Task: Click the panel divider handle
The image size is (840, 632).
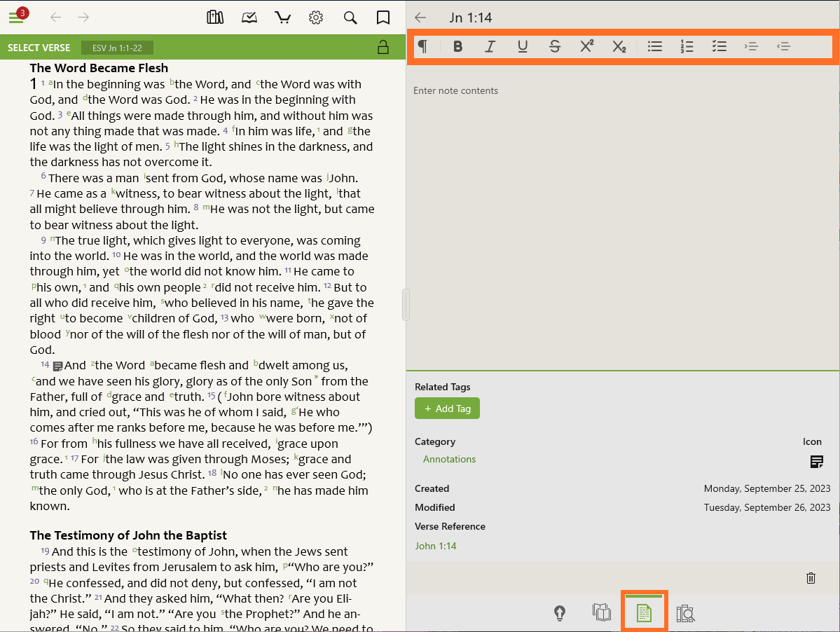Action: point(406,305)
